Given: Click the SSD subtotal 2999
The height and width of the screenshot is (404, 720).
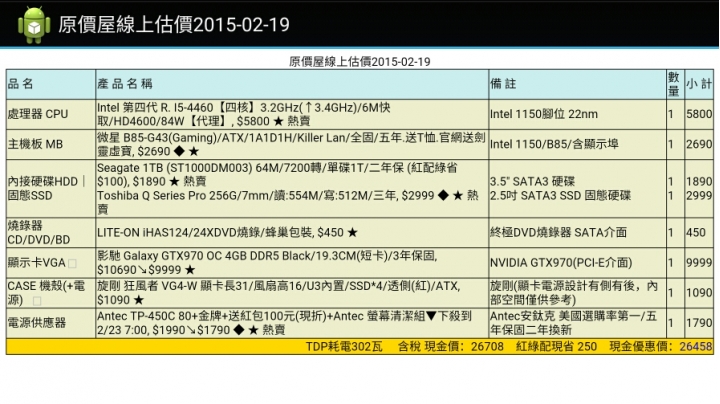Looking at the screenshot, I should (x=699, y=196).
